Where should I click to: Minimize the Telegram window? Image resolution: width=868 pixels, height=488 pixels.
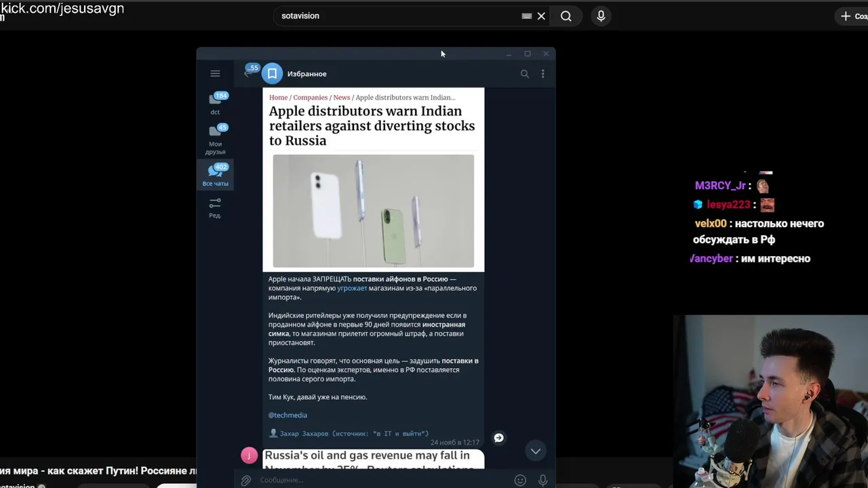pos(509,54)
